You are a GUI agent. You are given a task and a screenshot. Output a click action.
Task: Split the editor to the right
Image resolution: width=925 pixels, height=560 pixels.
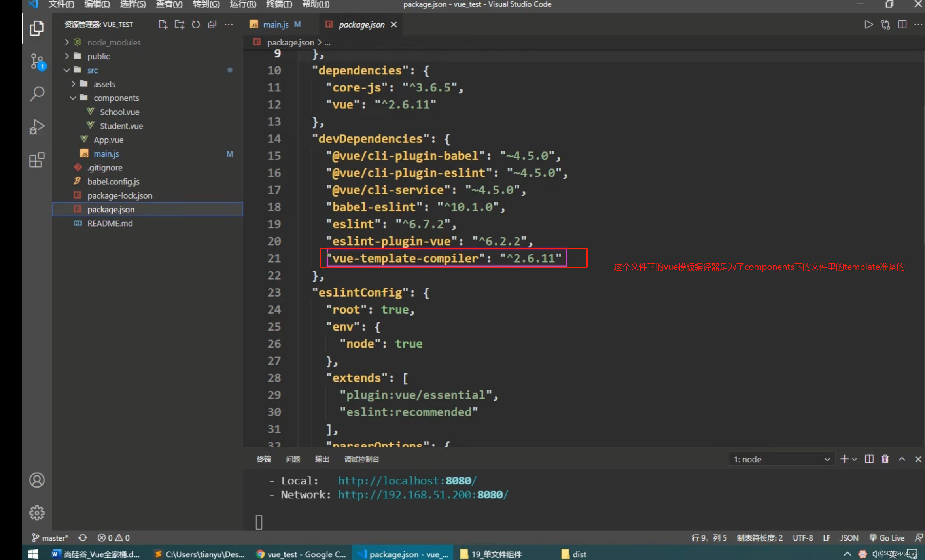tap(902, 25)
